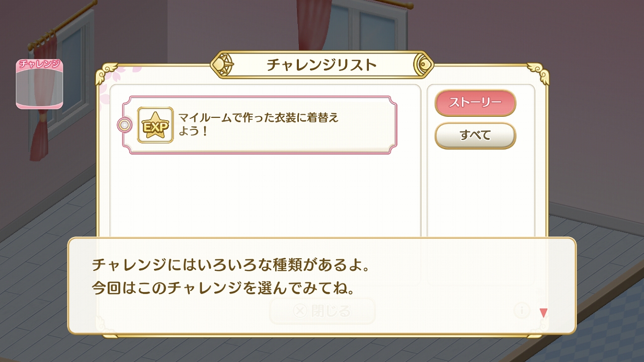
Task: Click the チャレンジリスト title text
Action: [x=321, y=64]
